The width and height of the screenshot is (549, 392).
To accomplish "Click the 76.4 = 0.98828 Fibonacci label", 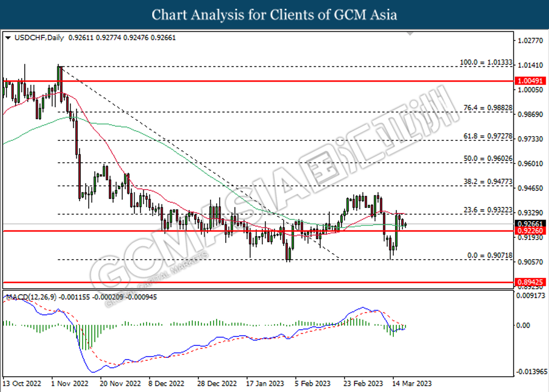I will coord(488,108).
